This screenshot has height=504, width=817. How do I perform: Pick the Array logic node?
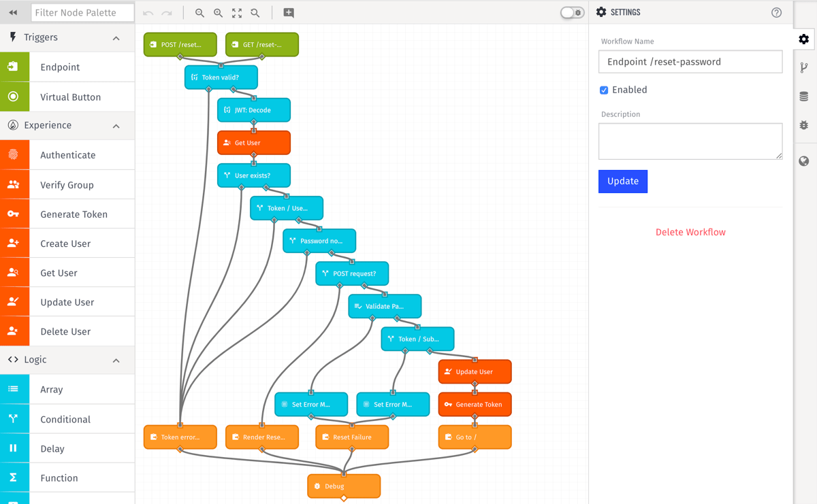(x=67, y=389)
